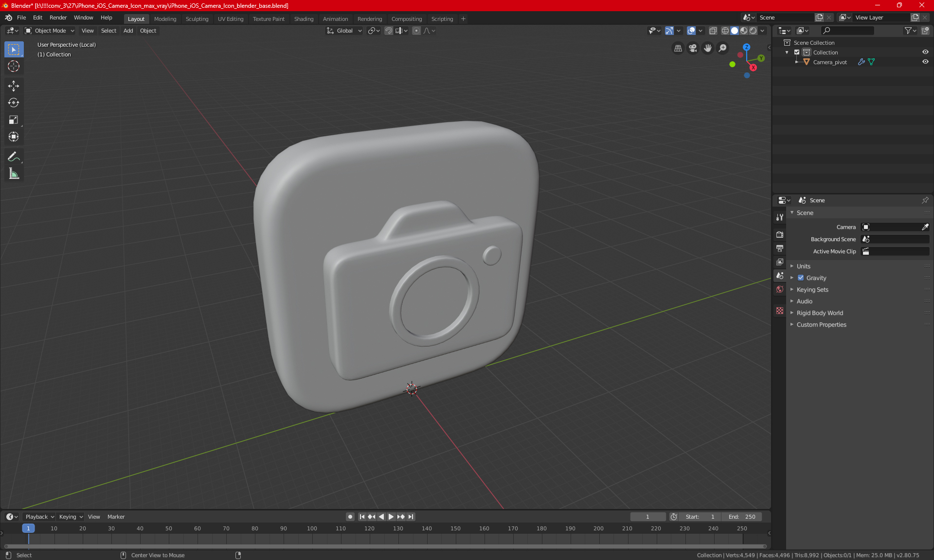Open View Layer properties tab
Screen dimensions: 934x560
(780, 262)
